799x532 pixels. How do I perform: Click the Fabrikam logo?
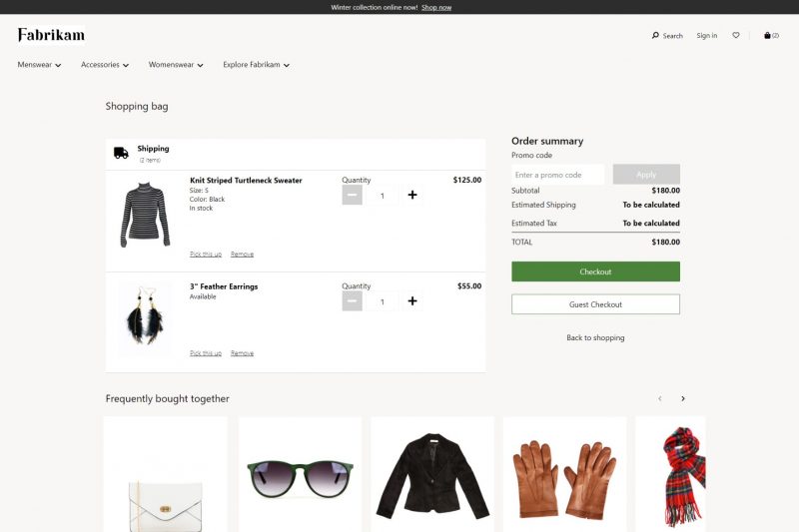coord(51,35)
